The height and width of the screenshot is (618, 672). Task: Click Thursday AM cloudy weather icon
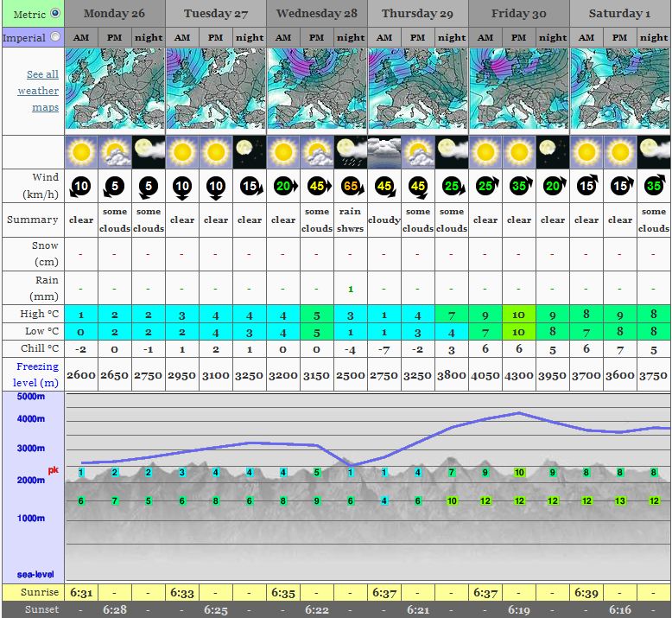(x=384, y=152)
